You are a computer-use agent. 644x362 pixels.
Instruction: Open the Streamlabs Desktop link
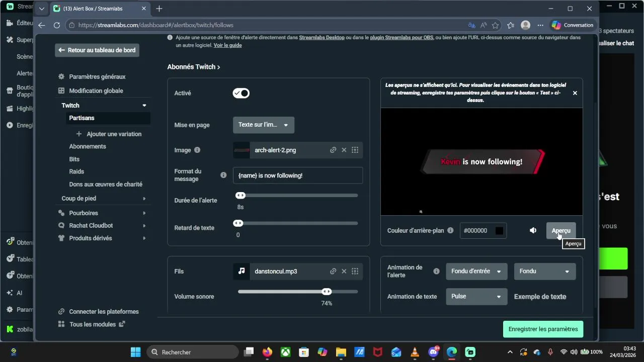tap(321, 38)
